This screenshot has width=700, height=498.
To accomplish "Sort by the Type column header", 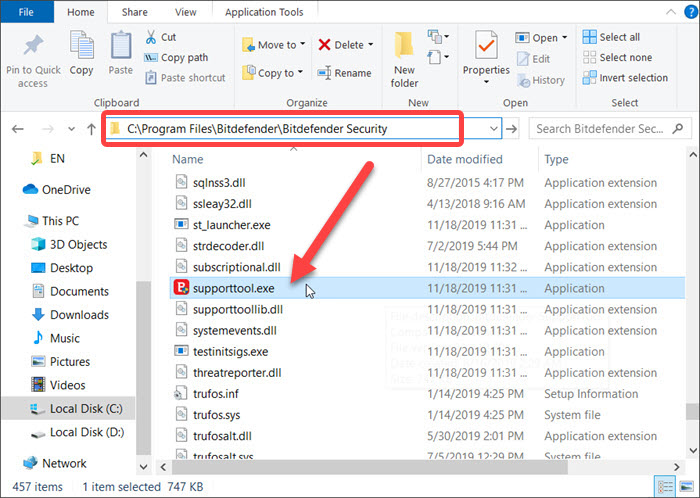I will pos(556,159).
